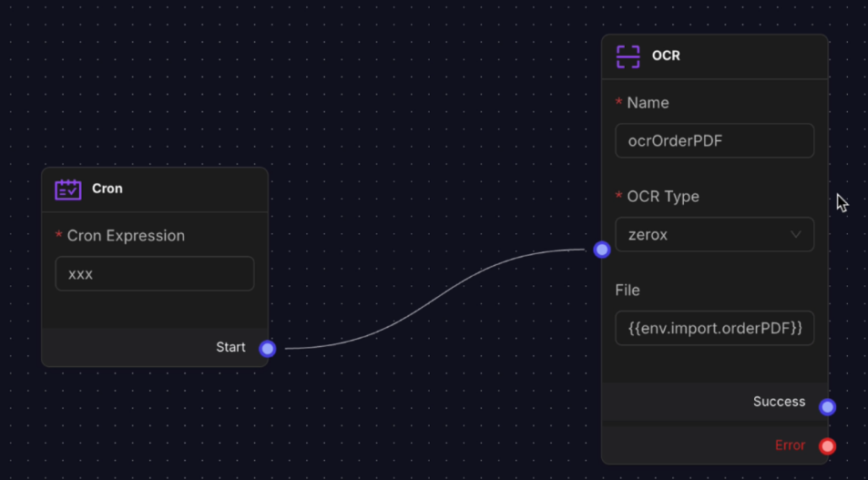
Task: Click the red Error output port
Action: (x=827, y=445)
